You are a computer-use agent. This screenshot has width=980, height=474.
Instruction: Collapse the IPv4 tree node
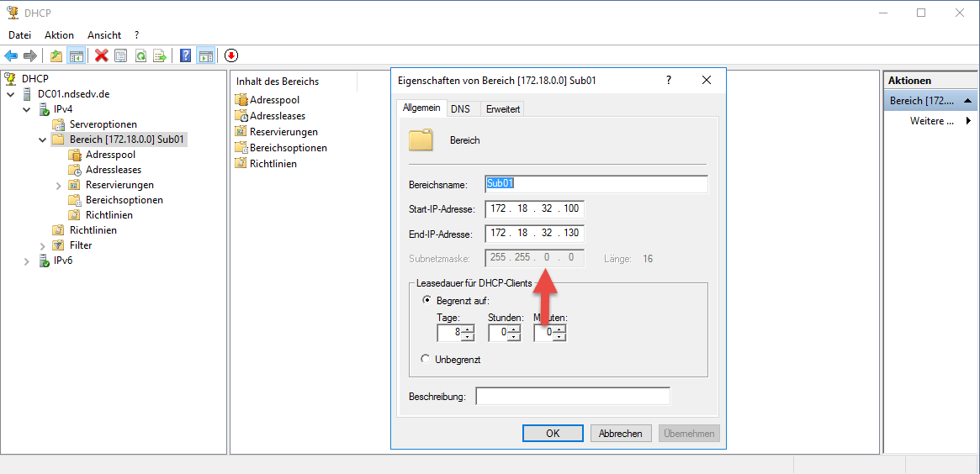point(28,109)
